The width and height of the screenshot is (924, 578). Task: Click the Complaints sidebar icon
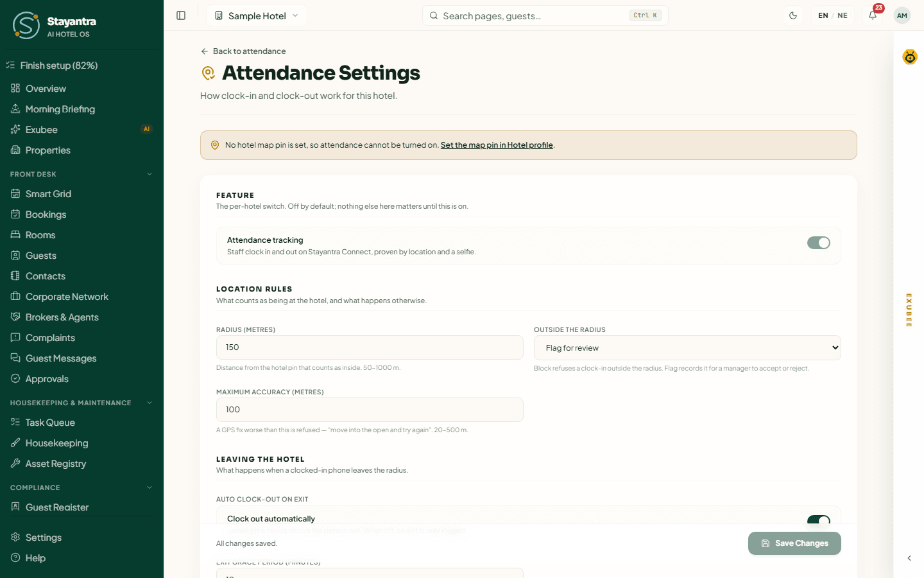point(15,337)
